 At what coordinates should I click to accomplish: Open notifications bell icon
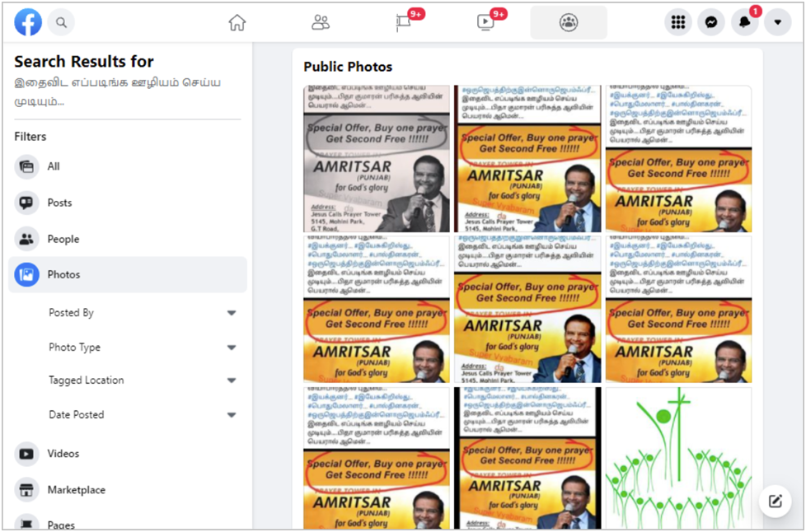pos(744,22)
